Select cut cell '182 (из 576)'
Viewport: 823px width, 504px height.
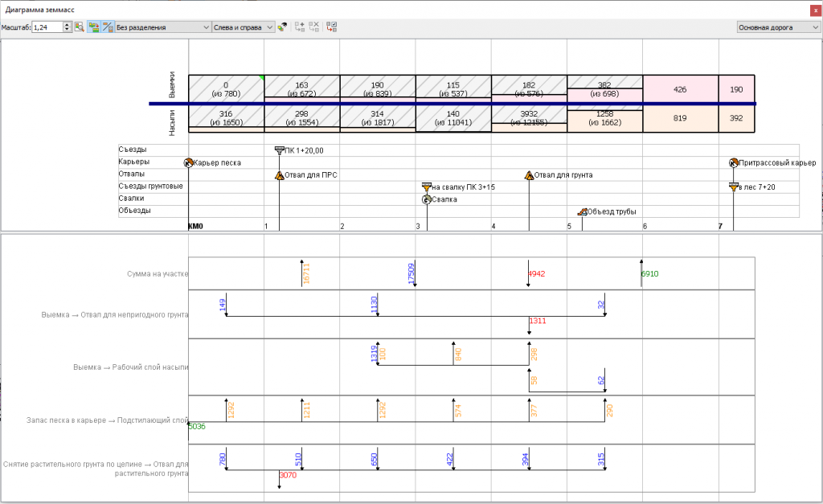[x=529, y=89]
